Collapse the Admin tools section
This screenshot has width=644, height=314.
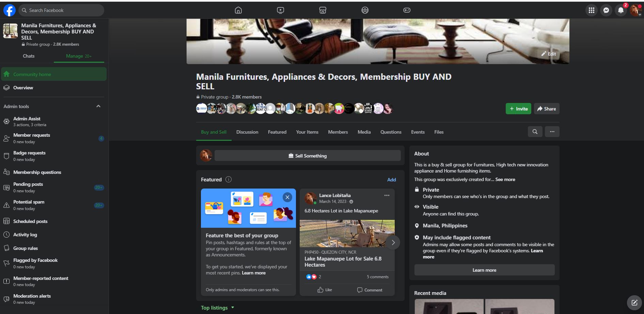98,106
